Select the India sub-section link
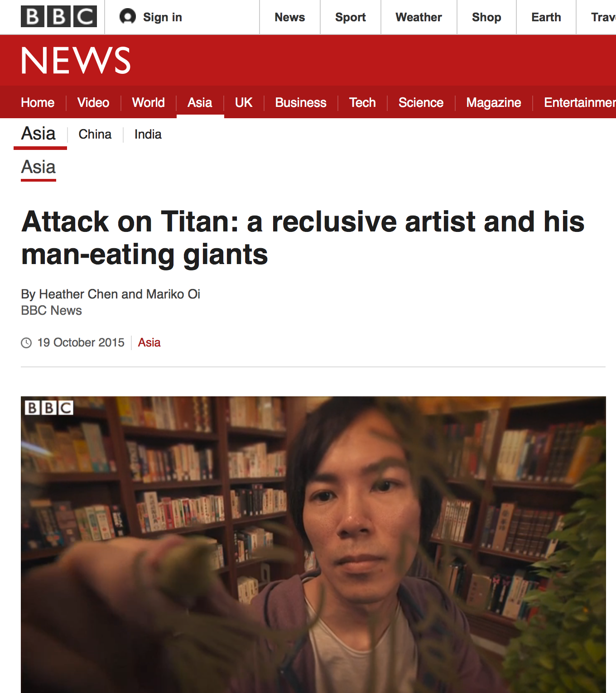 coord(148,135)
